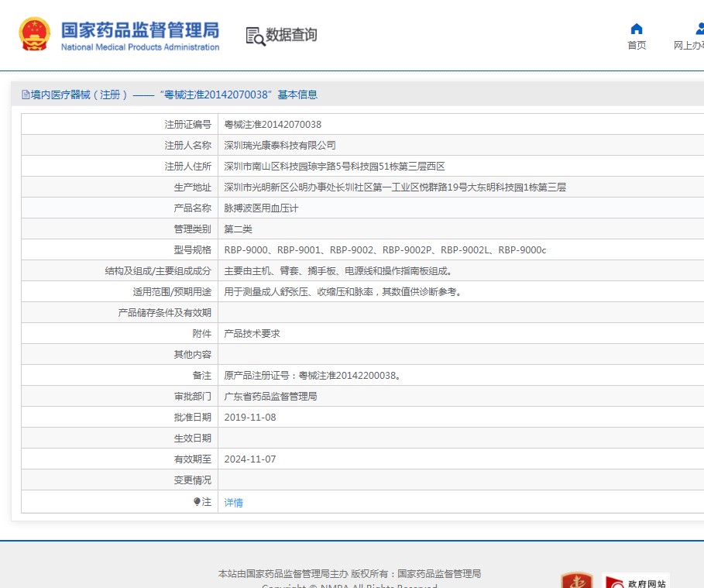Click the bullet icon next to 注

pos(197,502)
